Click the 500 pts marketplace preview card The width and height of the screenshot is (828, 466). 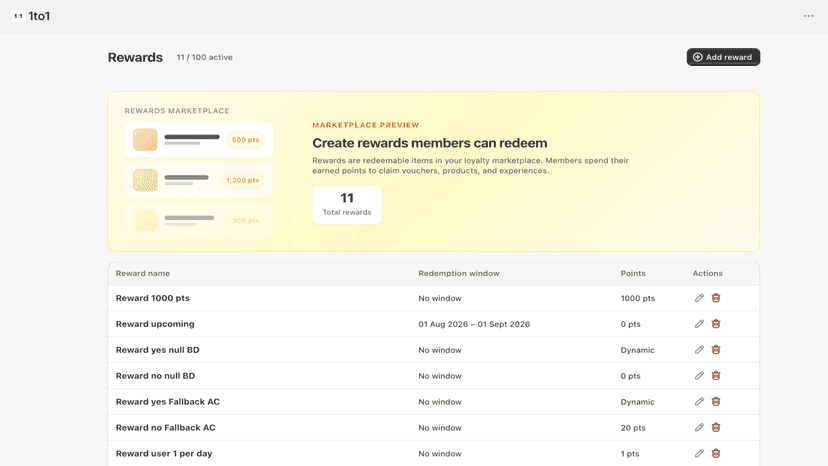[199, 139]
